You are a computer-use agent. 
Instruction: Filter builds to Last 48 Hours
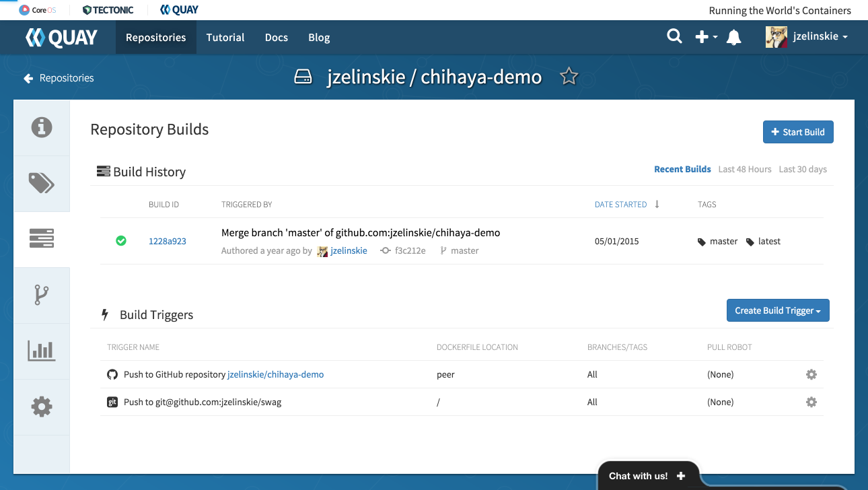pyautogui.click(x=745, y=169)
